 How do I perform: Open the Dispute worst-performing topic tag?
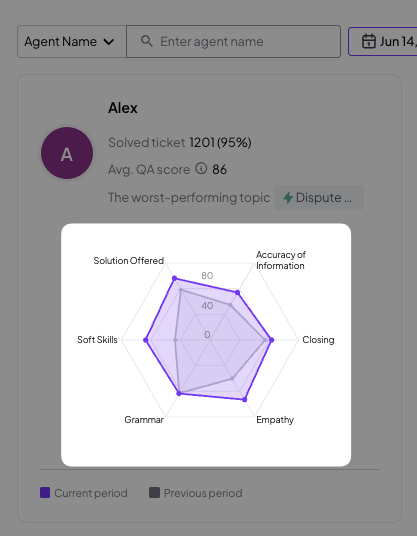pyautogui.click(x=319, y=198)
